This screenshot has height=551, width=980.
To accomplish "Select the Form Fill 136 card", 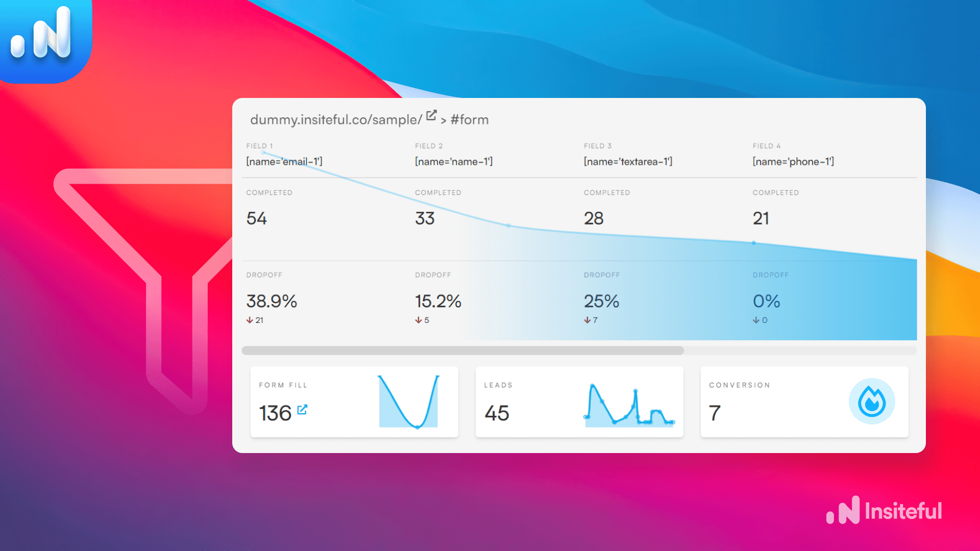I will pos(354,402).
